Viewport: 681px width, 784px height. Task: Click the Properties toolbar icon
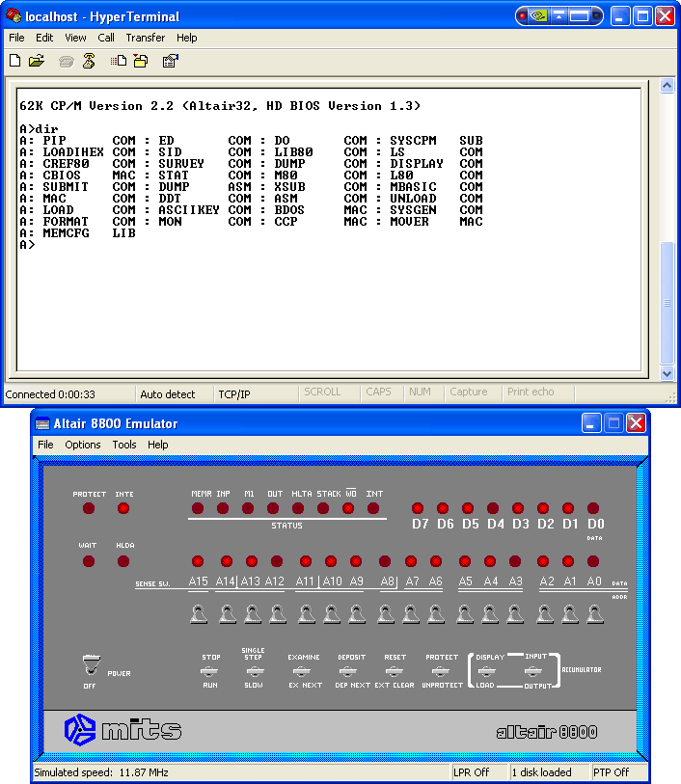pos(170,61)
